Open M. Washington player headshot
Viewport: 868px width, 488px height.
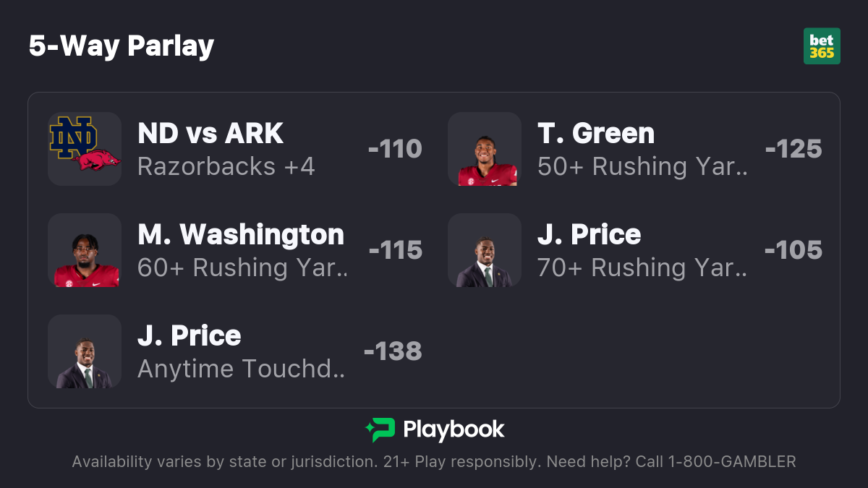click(85, 250)
